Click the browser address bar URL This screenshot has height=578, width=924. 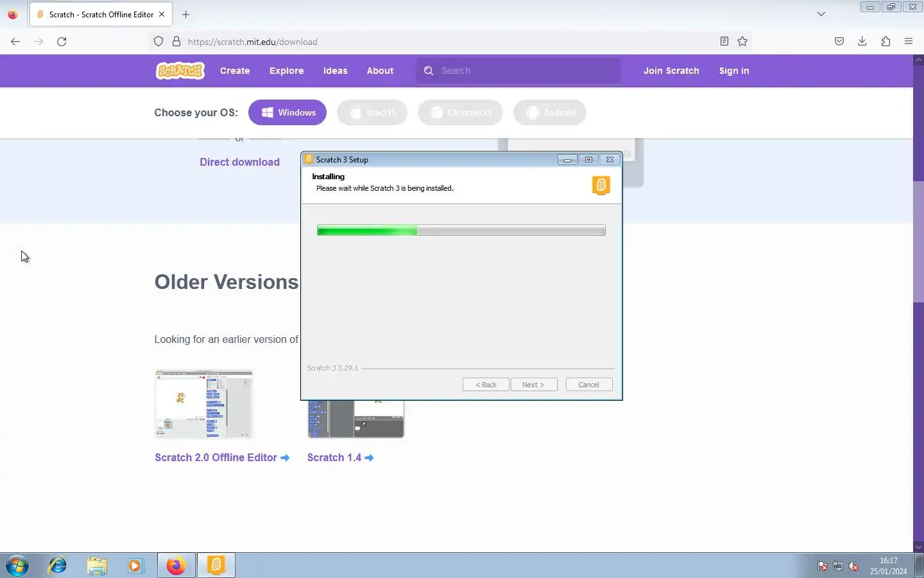pyautogui.click(x=253, y=42)
